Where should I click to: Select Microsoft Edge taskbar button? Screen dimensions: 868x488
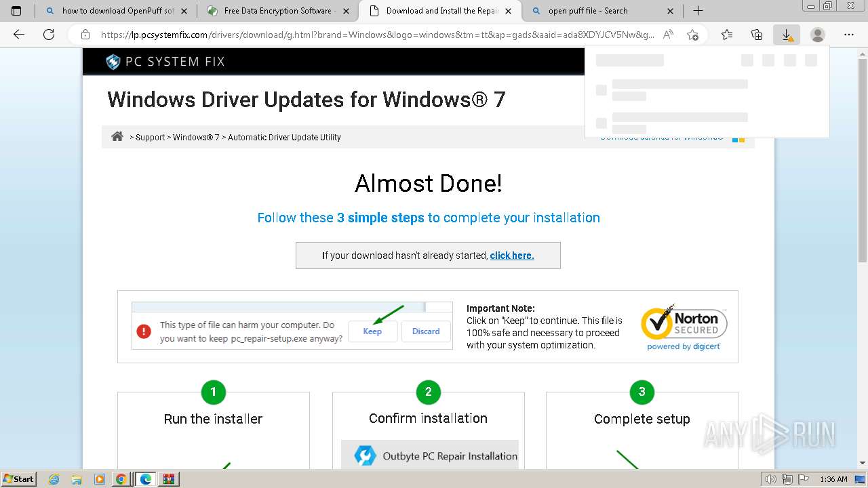click(145, 479)
